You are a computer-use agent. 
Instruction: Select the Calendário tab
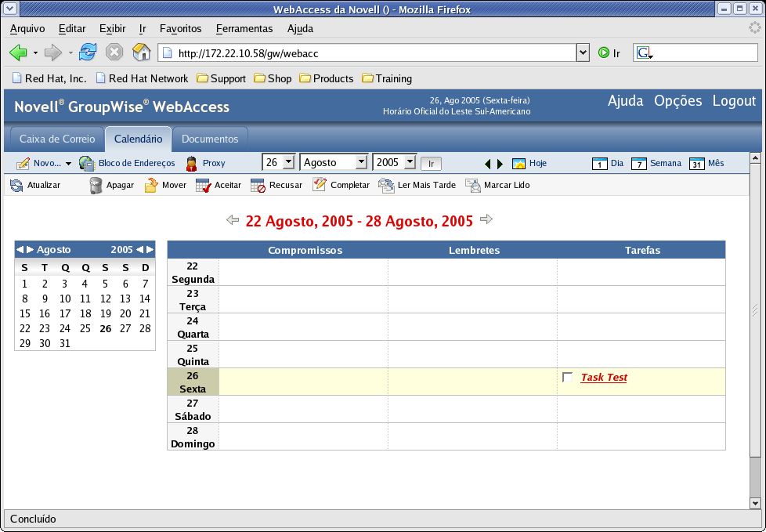pyautogui.click(x=139, y=139)
